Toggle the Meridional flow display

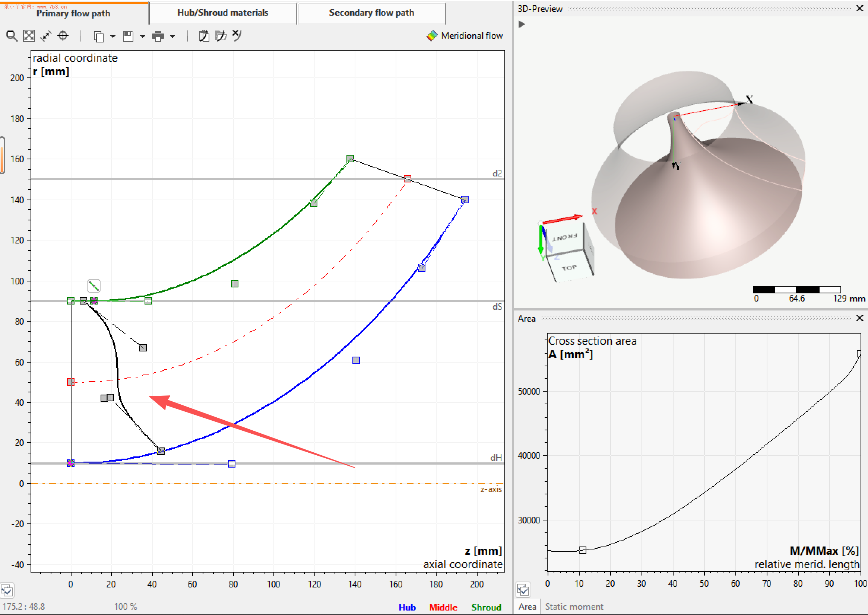[465, 36]
